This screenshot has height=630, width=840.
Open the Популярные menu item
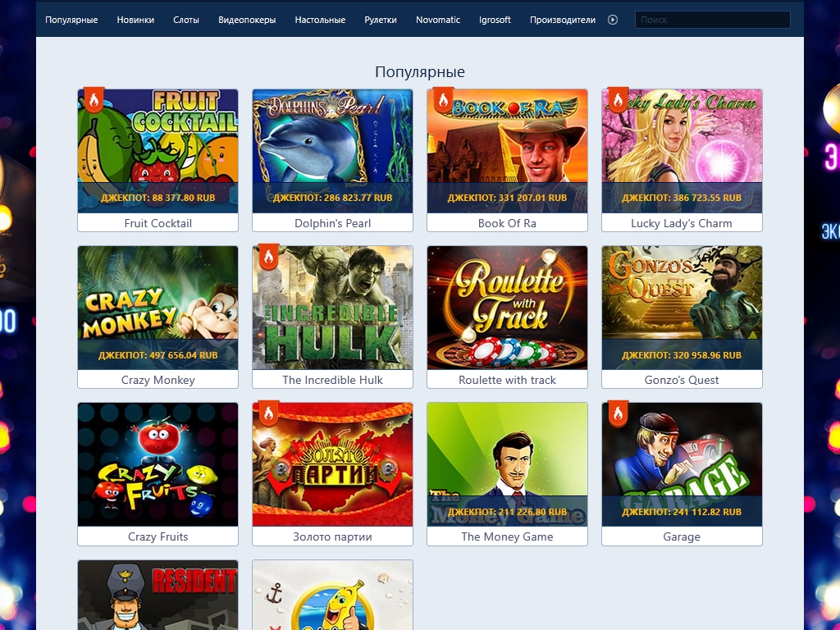click(x=71, y=20)
